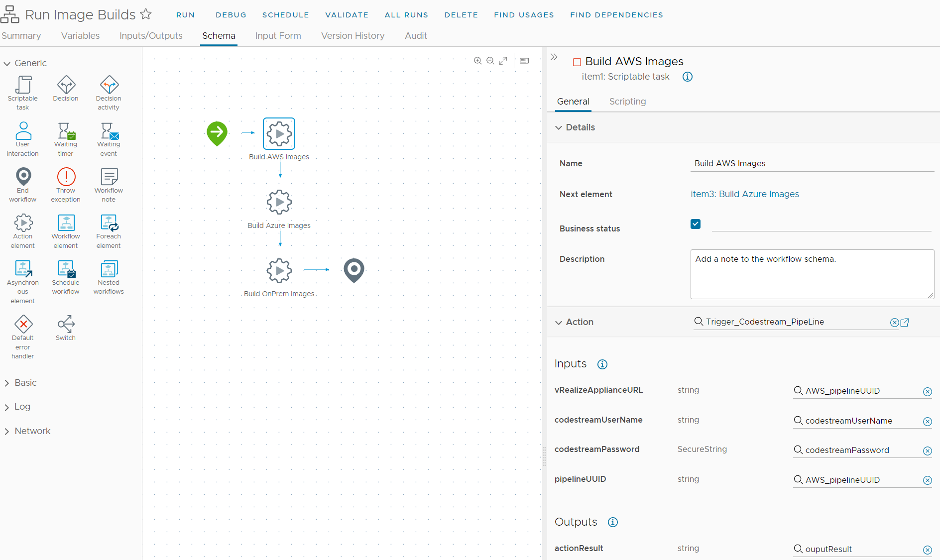This screenshot has width=940, height=560.
Task: Select the Switch element icon
Action: pos(66,325)
